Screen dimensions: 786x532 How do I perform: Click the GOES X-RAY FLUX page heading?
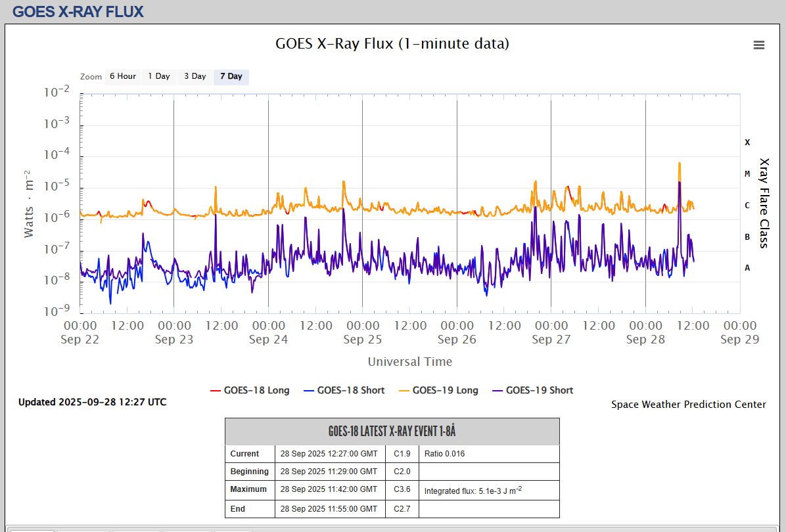[x=78, y=11]
